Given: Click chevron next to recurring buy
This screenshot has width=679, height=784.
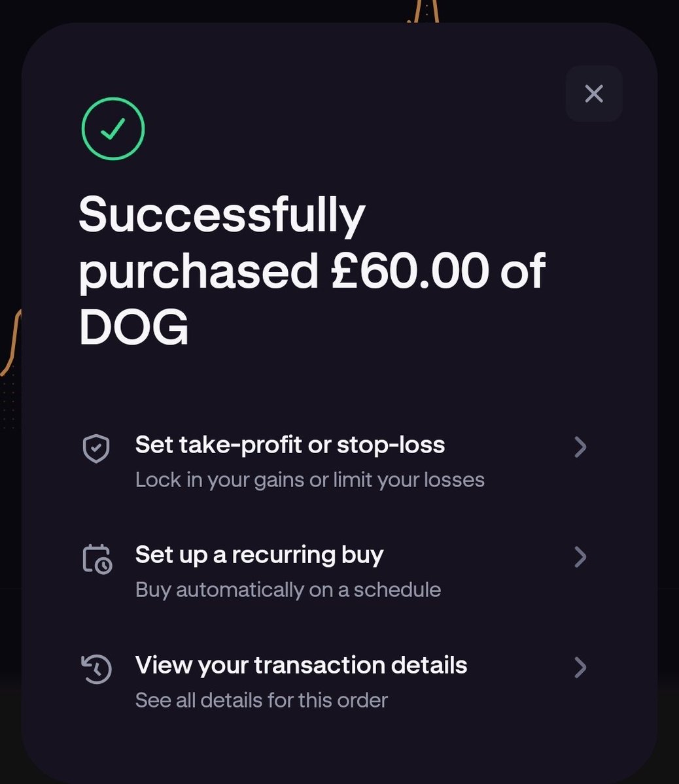Looking at the screenshot, I should point(580,557).
